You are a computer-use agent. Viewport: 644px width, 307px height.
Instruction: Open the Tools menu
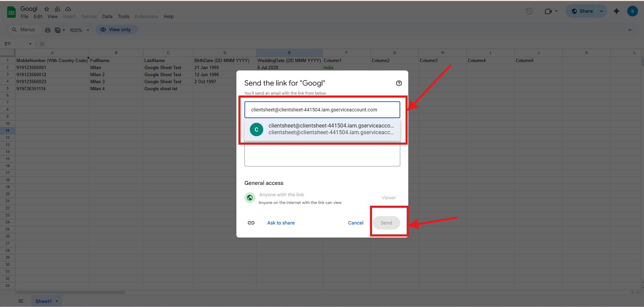(124, 16)
